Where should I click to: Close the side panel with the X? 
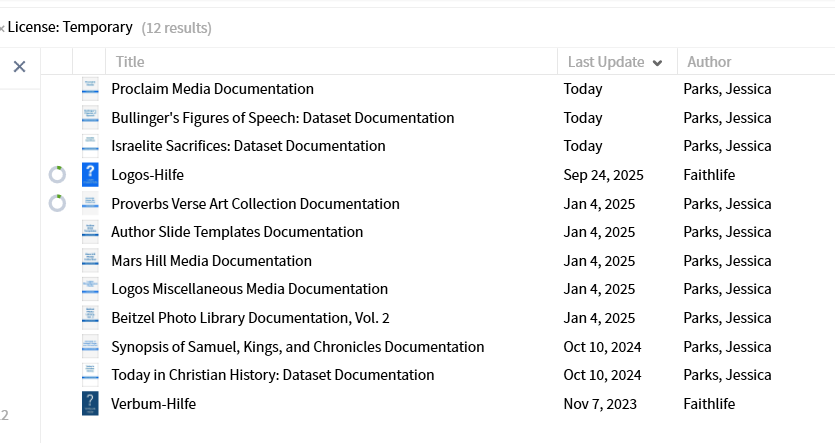[19, 66]
